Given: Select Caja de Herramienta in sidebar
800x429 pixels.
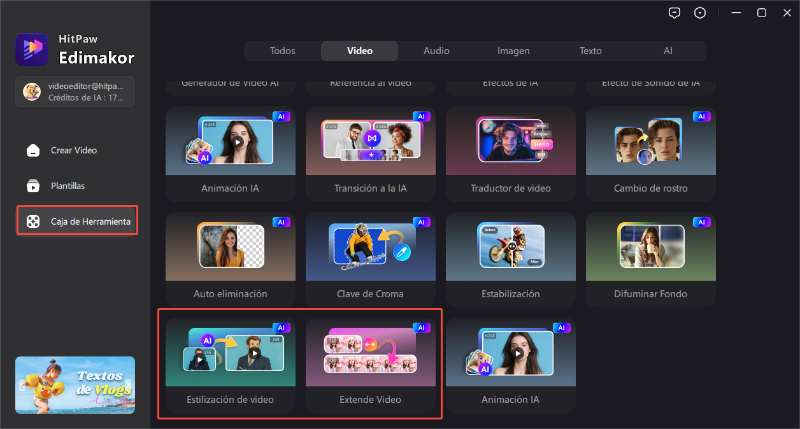Looking at the screenshot, I should (x=77, y=221).
